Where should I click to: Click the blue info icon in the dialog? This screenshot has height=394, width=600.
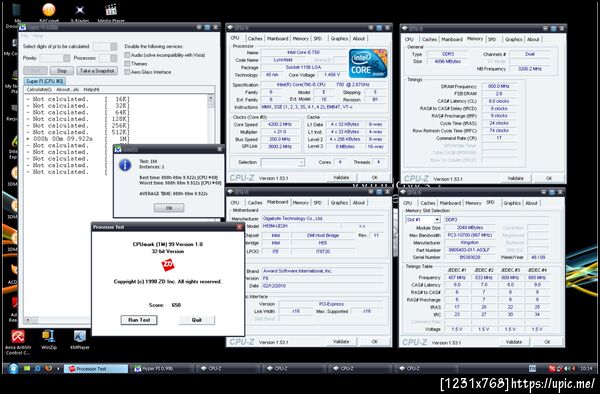125,165
